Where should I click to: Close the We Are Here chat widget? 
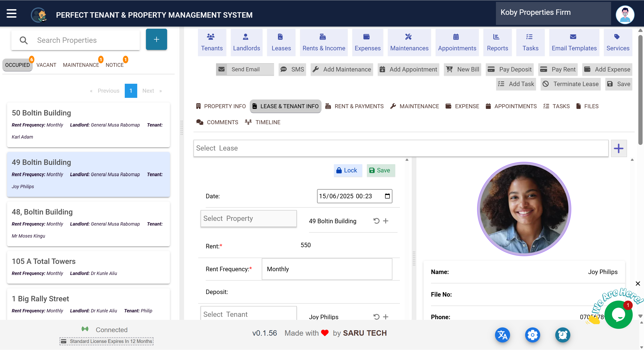pyautogui.click(x=638, y=283)
